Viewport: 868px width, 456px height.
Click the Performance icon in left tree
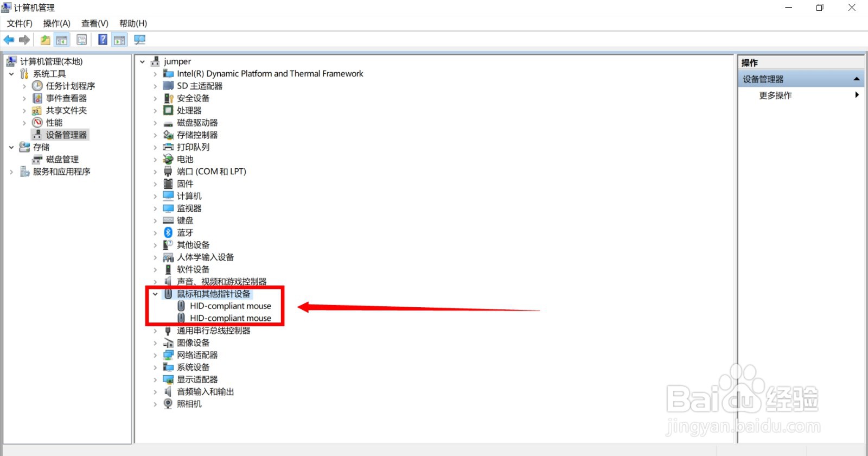coord(37,123)
